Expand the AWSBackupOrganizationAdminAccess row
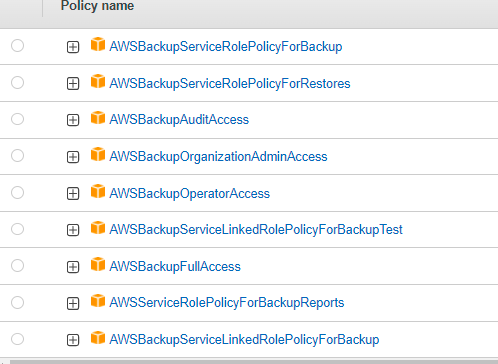This screenshot has height=364, width=498. [73, 157]
